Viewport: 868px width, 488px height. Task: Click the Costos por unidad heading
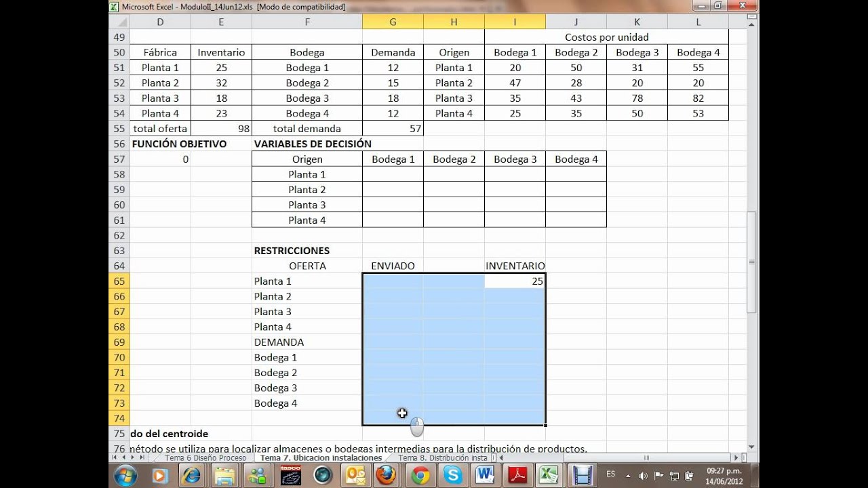606,37
